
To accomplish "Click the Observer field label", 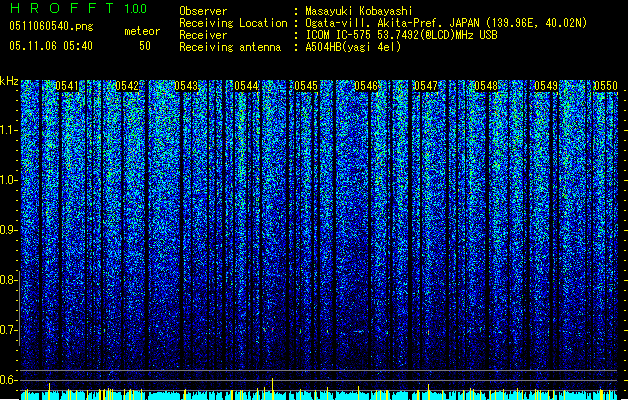I will 203,11.
